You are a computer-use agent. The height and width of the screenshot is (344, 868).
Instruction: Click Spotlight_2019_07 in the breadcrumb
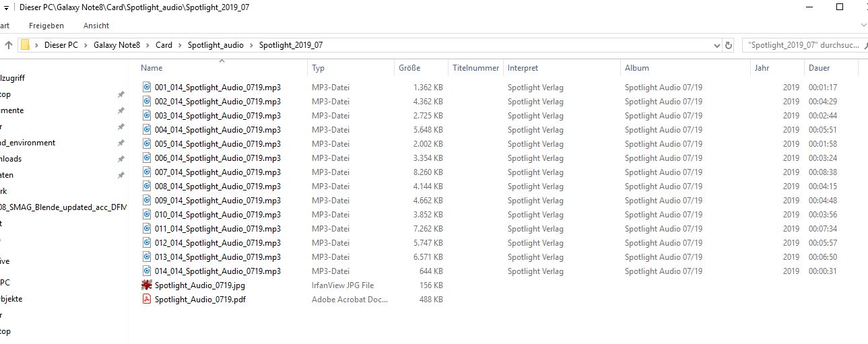point(291,45)
